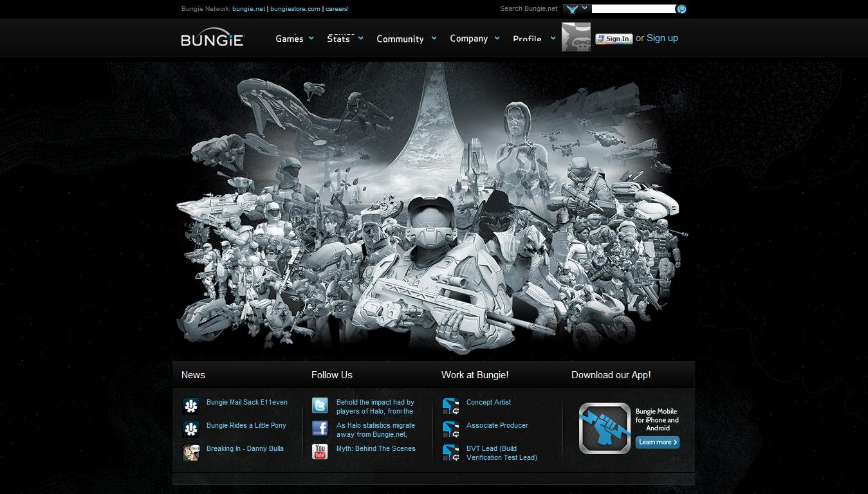Screen dimensions: 868x494
Task: Expand the Company menu chevron
Action: (x=497, y=38)
